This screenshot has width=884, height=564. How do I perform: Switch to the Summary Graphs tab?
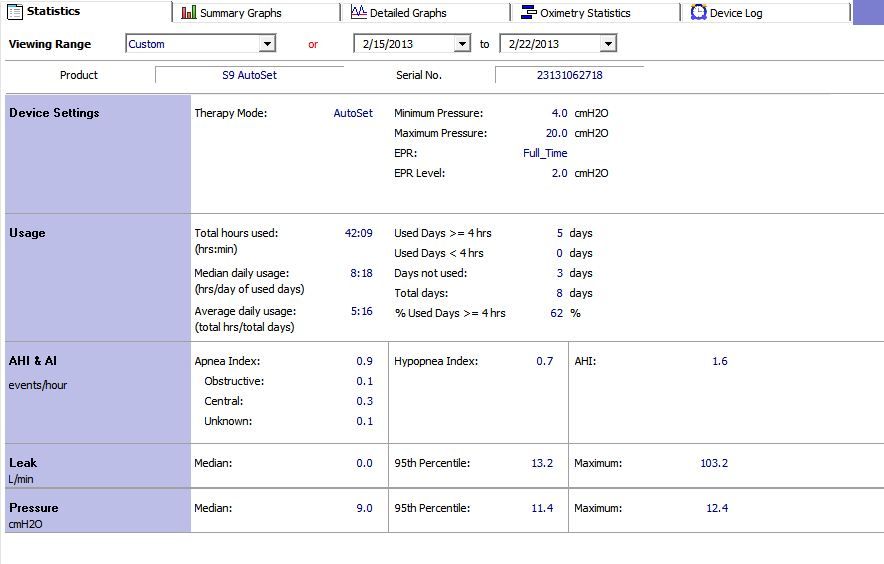(x=255, y=12)
